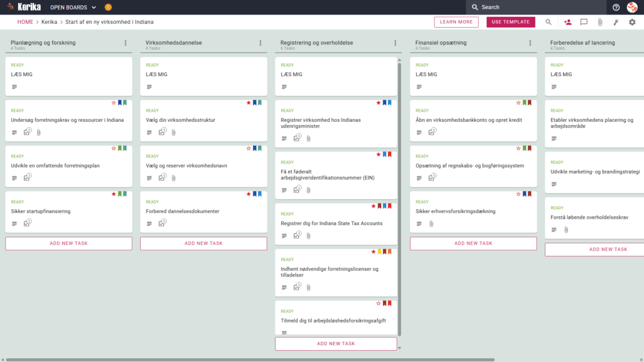Screen dimensions: 644x362
Task: Toggle star on Registrer virksomhed hos Indianas card
Action: 378,102
